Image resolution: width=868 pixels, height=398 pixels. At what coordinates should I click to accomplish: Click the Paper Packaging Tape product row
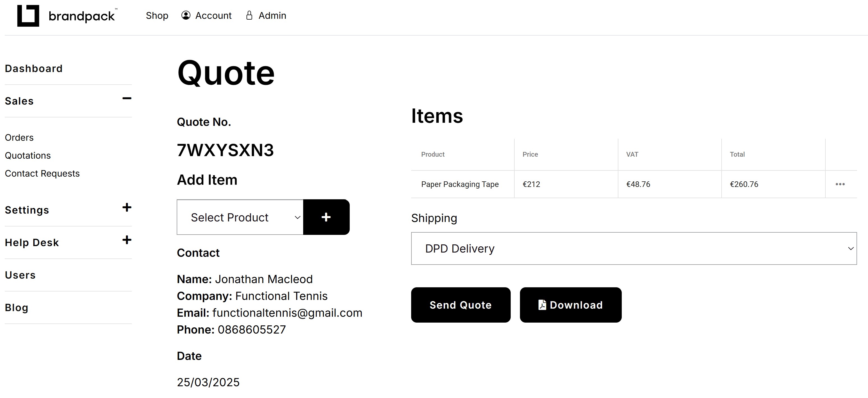tap(634, 184)
